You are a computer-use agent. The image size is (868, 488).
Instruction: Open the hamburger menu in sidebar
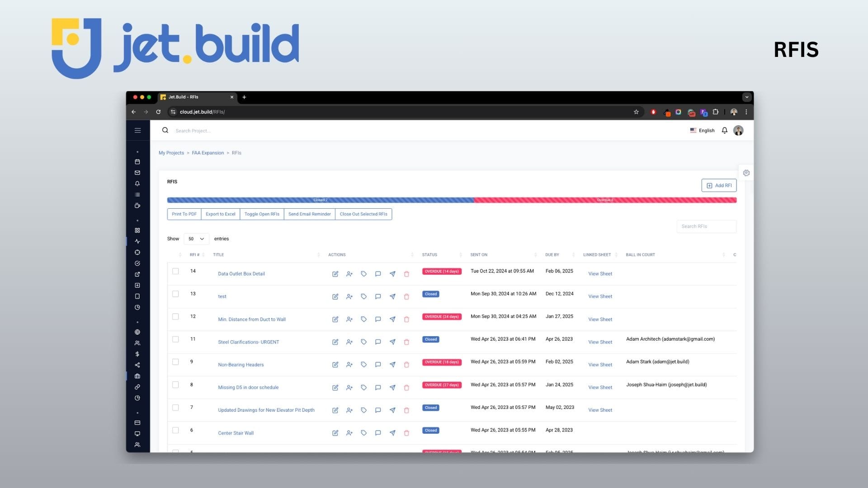(137, 131)
